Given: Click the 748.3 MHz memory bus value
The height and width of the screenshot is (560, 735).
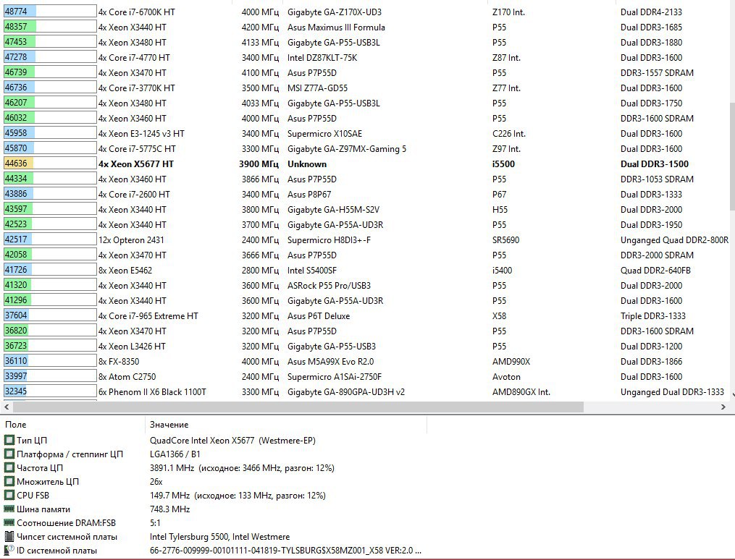Looking at the screenshot, I should pyautogui.click(x=169, y=509).
